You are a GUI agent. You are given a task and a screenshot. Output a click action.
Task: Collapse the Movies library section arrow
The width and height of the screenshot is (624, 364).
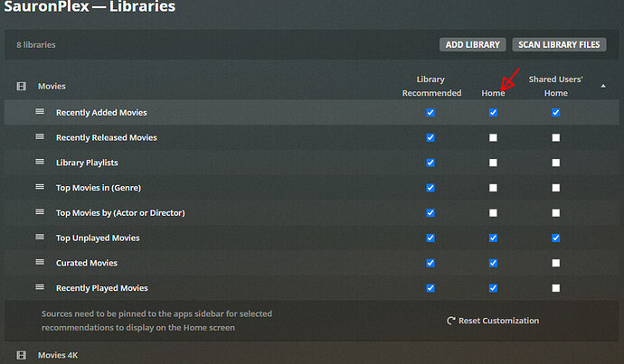coord(603,86)
